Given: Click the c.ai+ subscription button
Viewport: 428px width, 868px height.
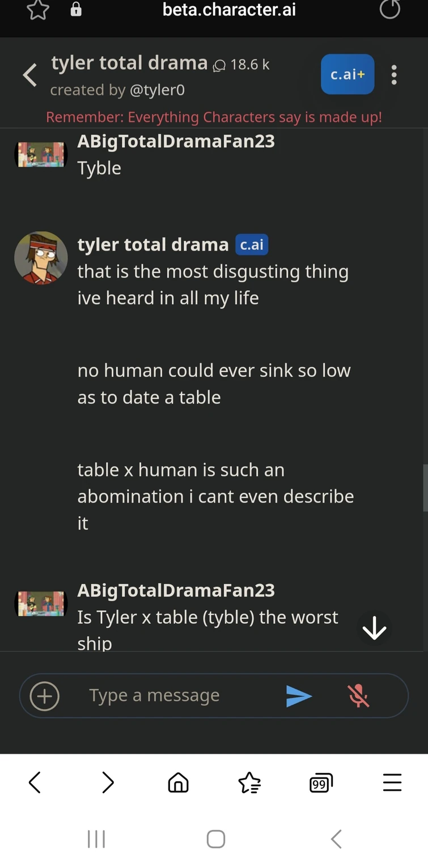Looking at the screenshot, I should pos(348,74).
